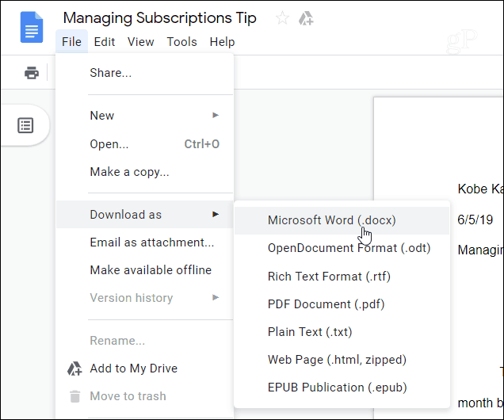Select Email as attachment...
Image resolution: width=504 pixels, height=420 pixels.
click(x=145, y=242)
